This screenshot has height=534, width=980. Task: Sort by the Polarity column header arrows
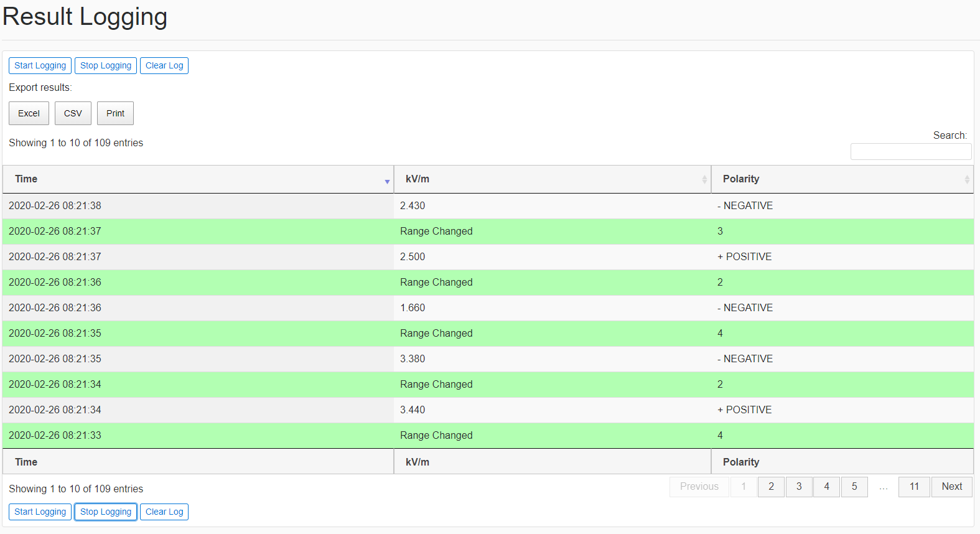[966, 179]
